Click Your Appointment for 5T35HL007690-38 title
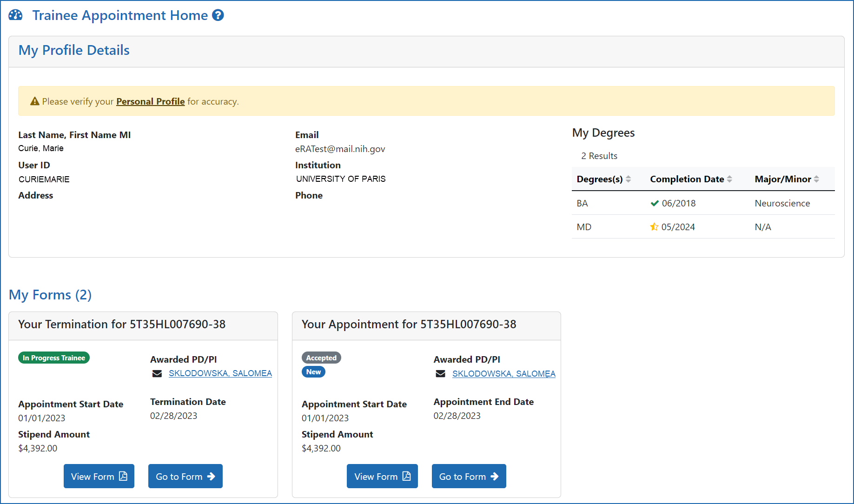This screenshot has width=854, height=504. tap(409, 324)
